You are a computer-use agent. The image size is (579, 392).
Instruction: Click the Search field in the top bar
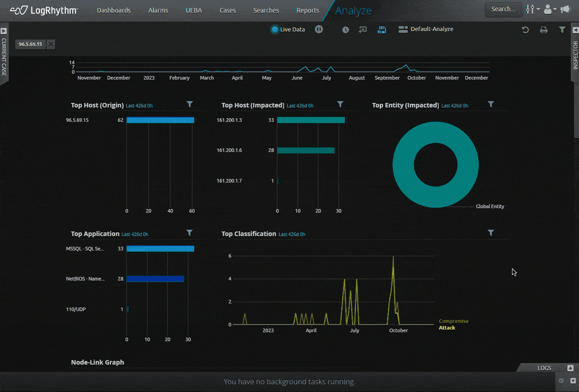click(503, 9)
